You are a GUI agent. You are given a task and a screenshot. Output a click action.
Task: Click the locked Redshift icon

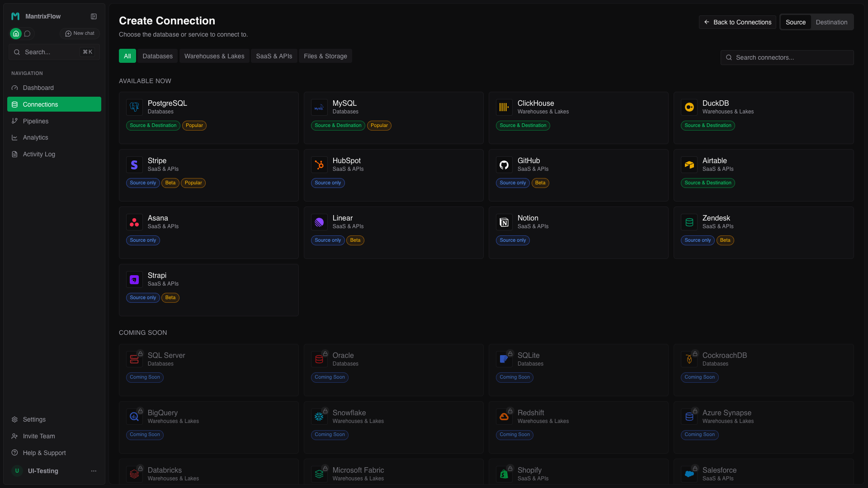504,417
